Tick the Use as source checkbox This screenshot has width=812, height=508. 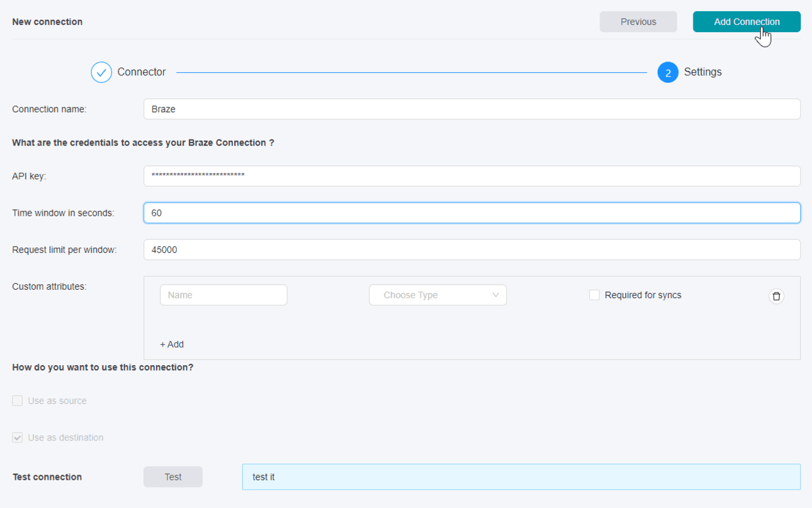(x=18, y=401)
